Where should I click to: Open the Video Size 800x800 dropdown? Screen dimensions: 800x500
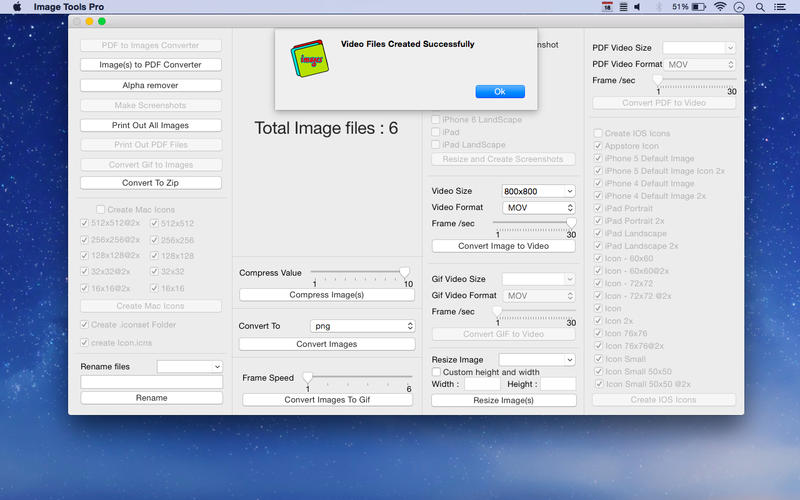tap(538, 191)
